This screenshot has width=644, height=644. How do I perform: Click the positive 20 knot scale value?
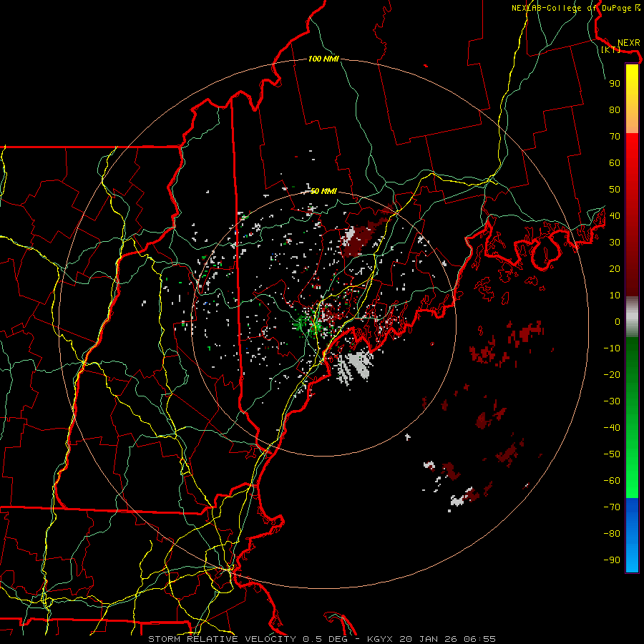pos(615,269)
